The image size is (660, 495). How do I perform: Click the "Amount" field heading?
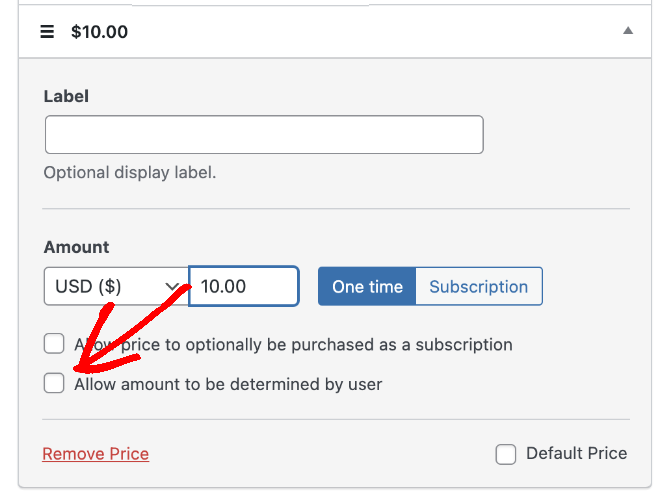76,247
